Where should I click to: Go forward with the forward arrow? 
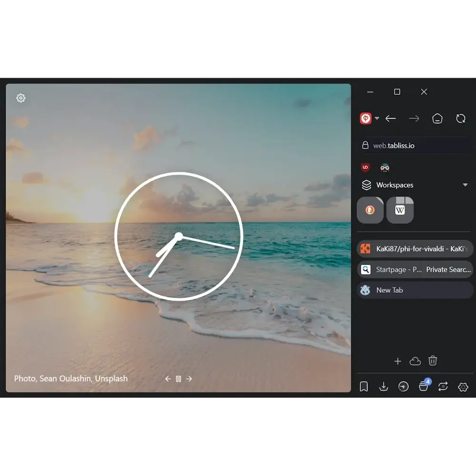[x=414, y=119]
